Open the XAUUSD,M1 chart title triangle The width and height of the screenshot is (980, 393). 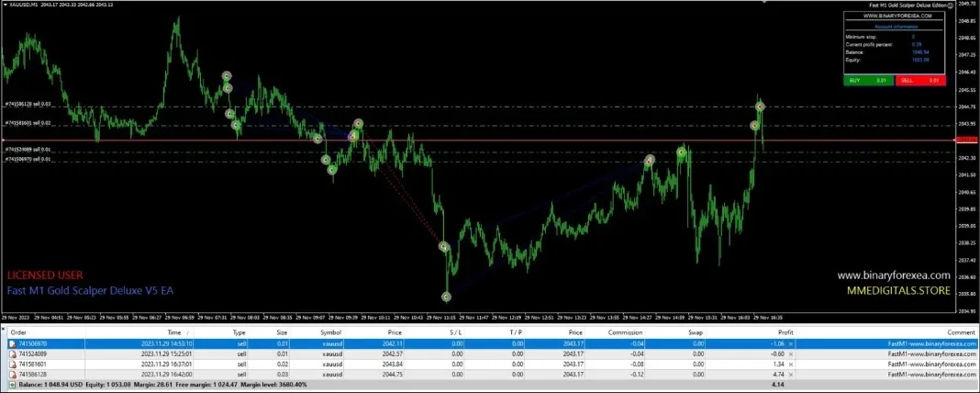[x=5, y=5]
